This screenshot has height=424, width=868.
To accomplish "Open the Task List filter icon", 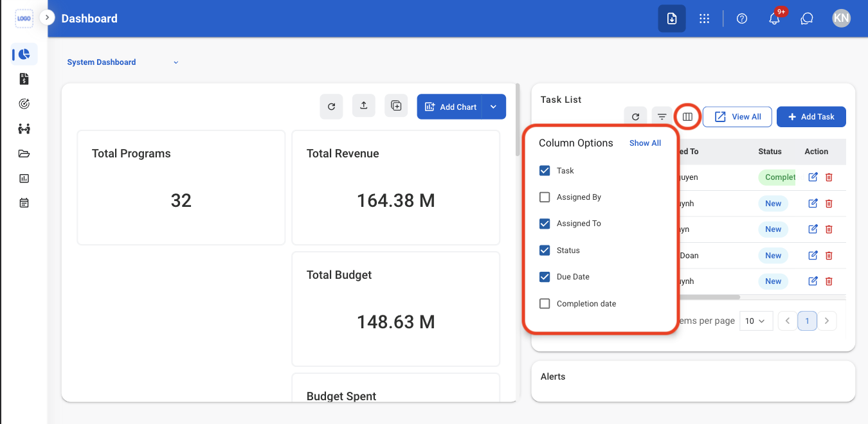I will pos(662,116).
